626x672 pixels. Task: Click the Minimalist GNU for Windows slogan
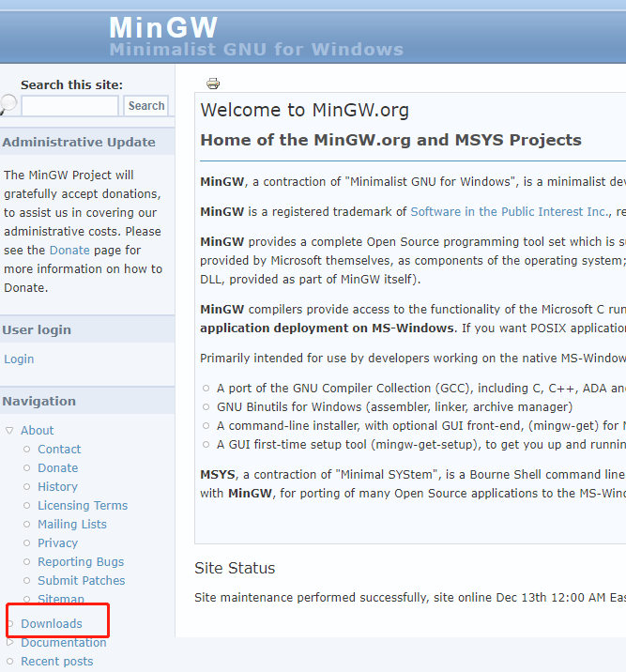click(256, 50)
